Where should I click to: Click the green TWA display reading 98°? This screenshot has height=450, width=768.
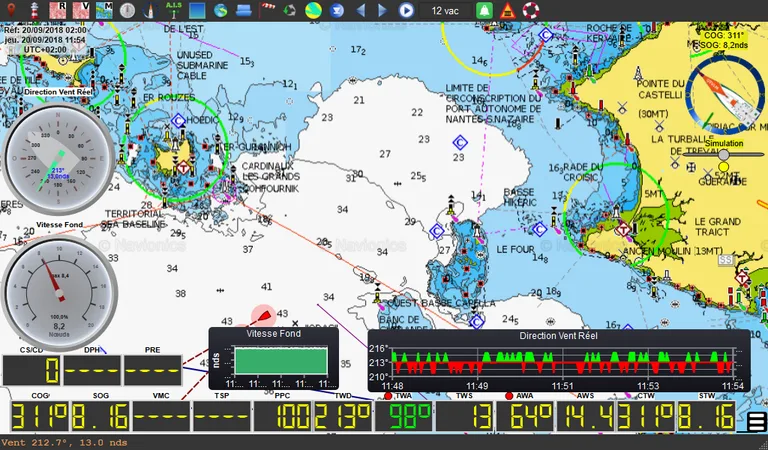[x=404, y=417]
